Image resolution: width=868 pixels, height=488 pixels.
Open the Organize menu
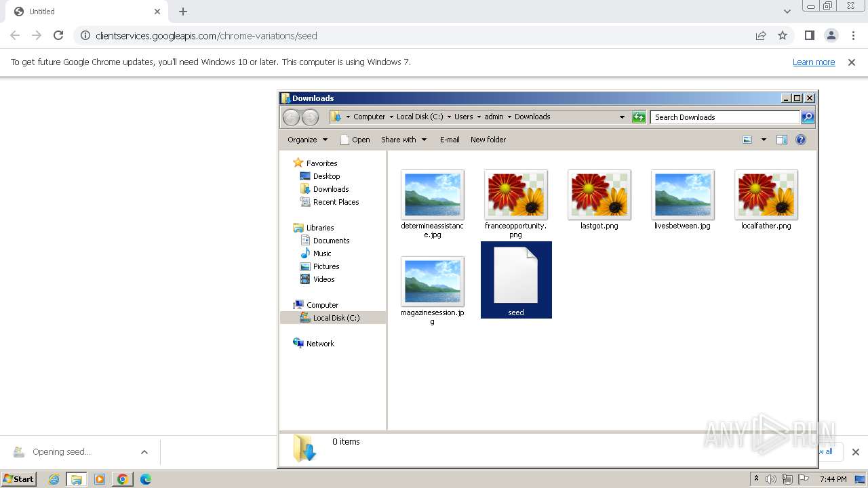307,140
